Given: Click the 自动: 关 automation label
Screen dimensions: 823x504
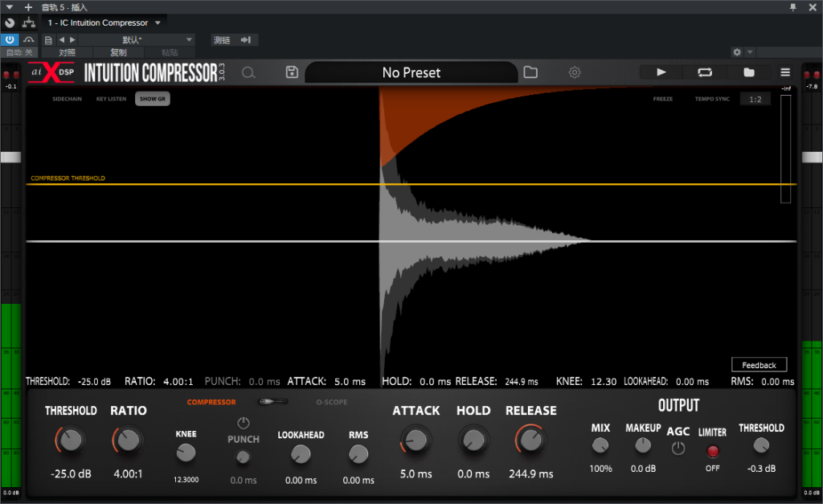Looking at the screenshot, I should (19, 52).
